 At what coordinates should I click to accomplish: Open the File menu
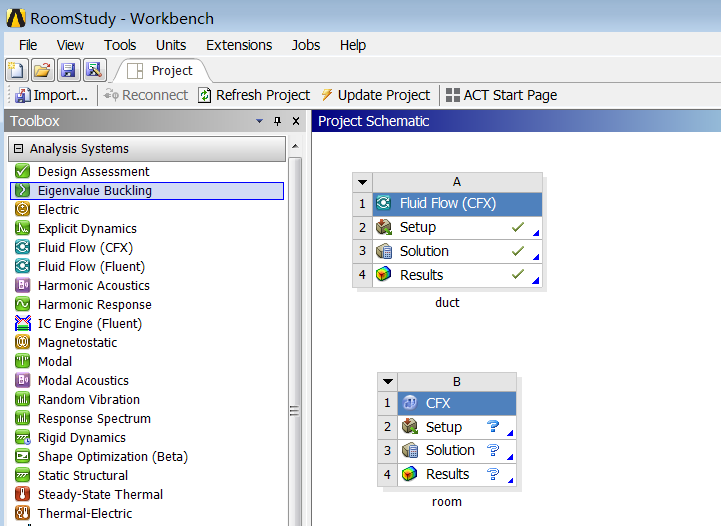pyautogui.click(x=28, y=45)
